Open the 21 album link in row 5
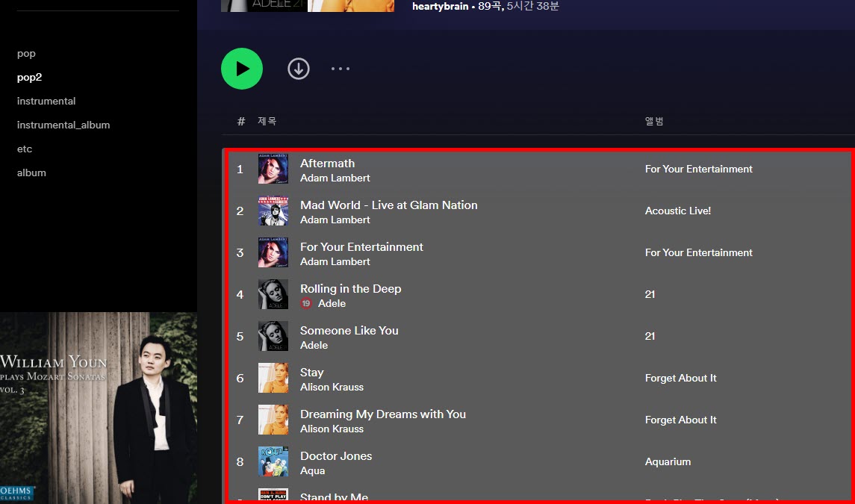Screen dimensions: 855x504 [650, 337]
